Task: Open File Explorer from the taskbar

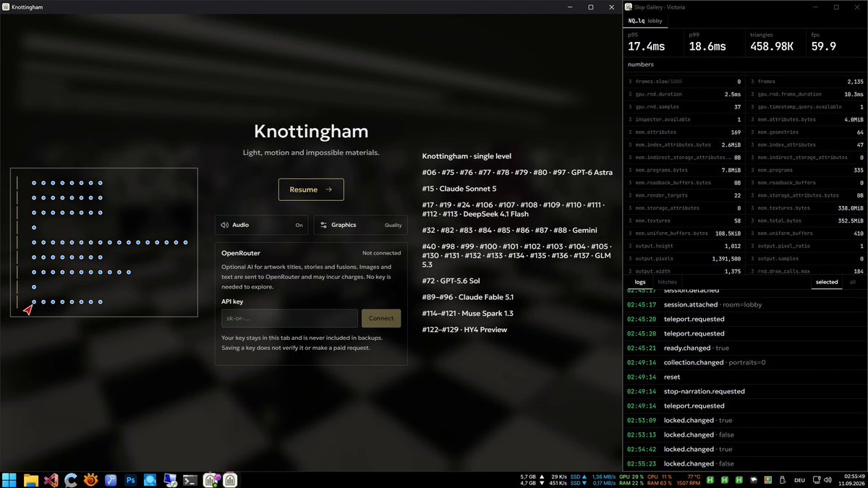Action: 30,479
